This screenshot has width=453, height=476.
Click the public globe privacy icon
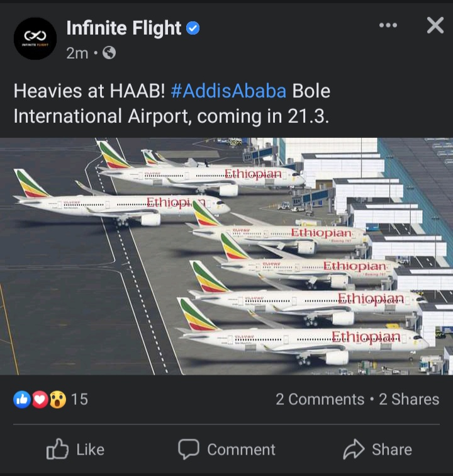pos(109,53)
